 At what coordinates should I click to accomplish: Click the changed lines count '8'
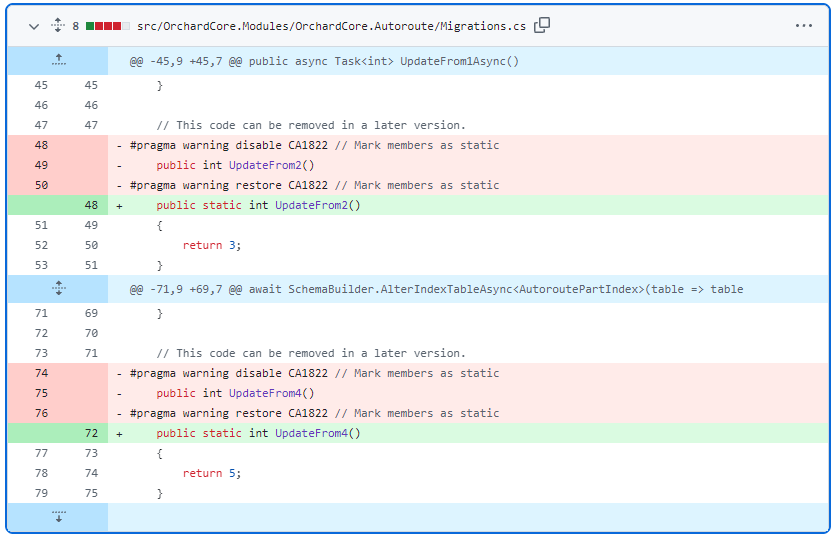76,26
